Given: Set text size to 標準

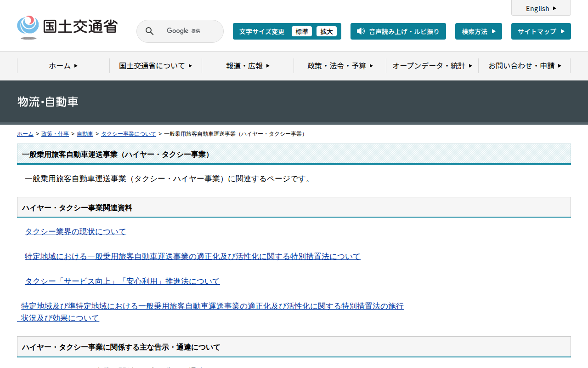Looking at the screenshot, I should point(302,31).
